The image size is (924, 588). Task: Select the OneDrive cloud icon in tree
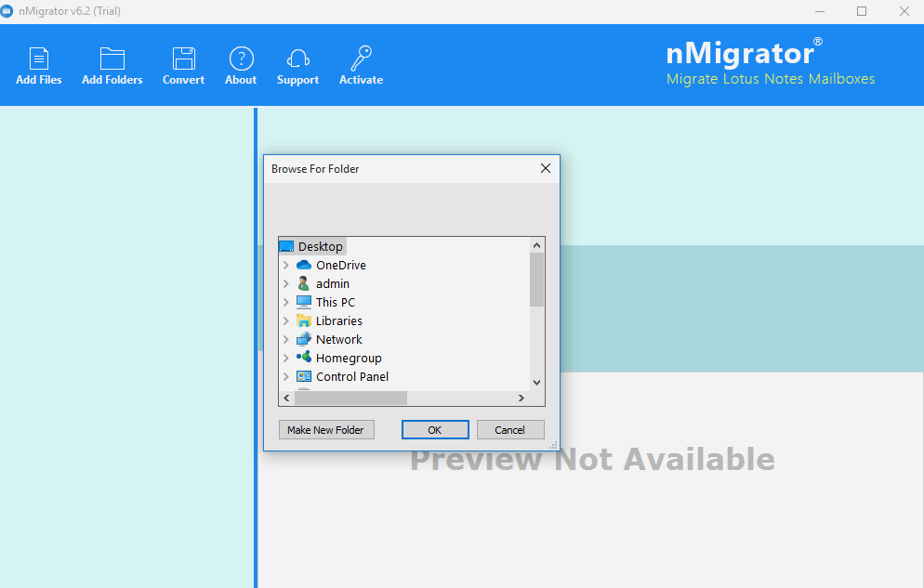pyautogui.click(x=304, y=265)
